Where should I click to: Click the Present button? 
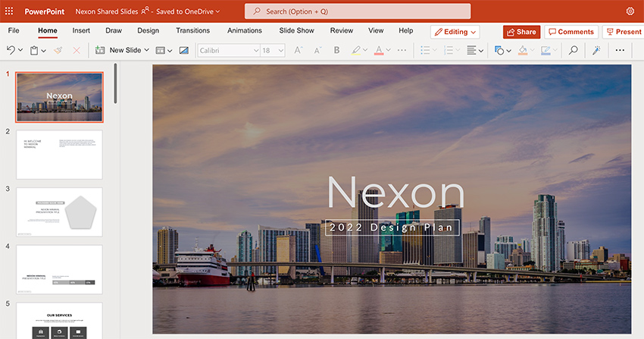pyautogui.click(x=623, y=32)
